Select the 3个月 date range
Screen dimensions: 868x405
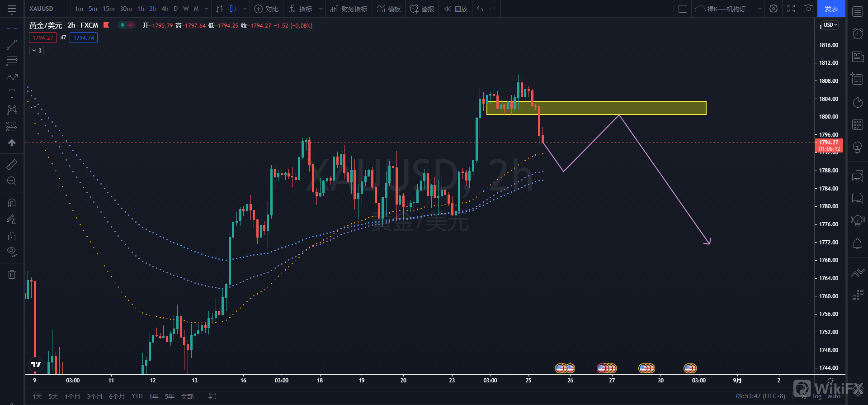pos(94,396)
